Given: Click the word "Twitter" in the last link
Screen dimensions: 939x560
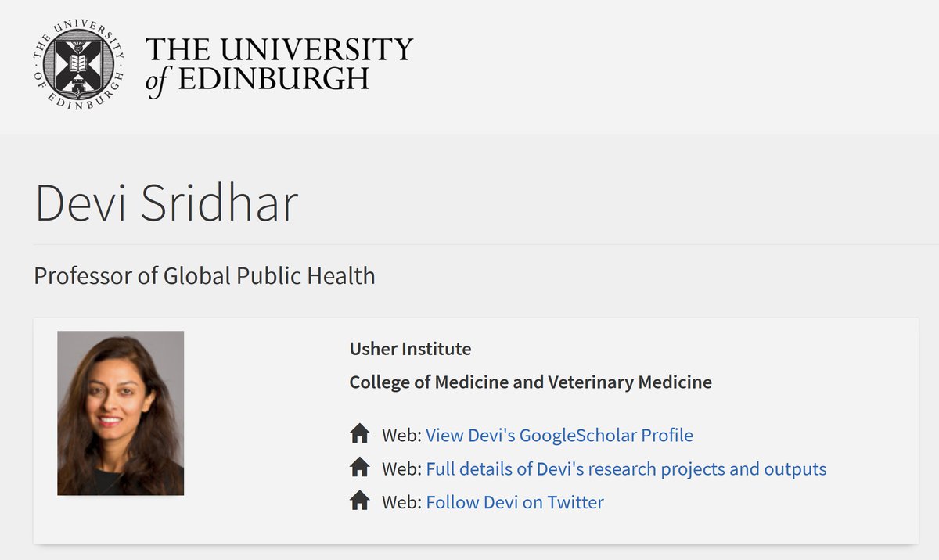Looking at the screenshot, I should 575,502.
